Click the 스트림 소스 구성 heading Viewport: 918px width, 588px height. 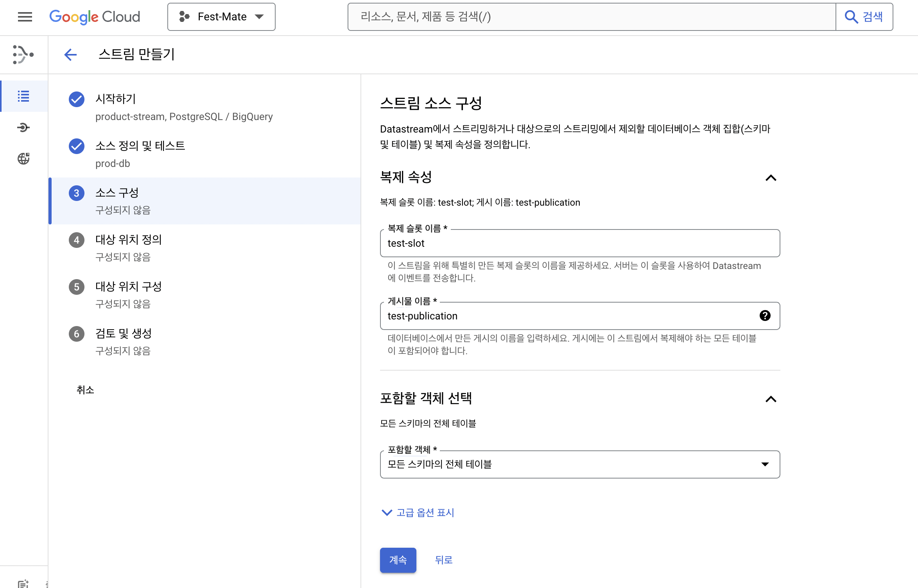[431, 103]
